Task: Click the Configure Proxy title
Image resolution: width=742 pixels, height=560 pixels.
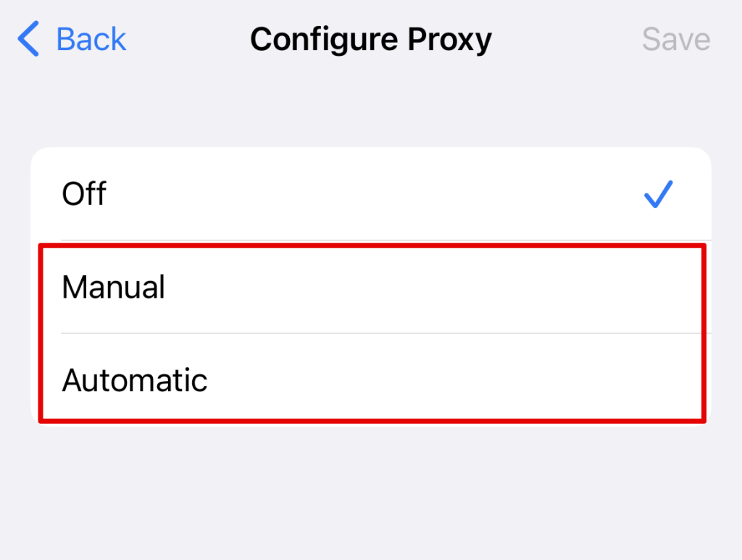Action: tap(370, 39)
